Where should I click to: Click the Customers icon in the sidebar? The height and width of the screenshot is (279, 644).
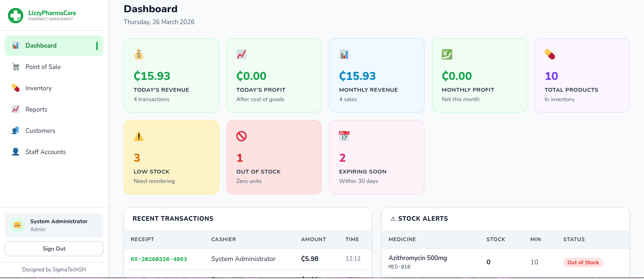[16, 131]
